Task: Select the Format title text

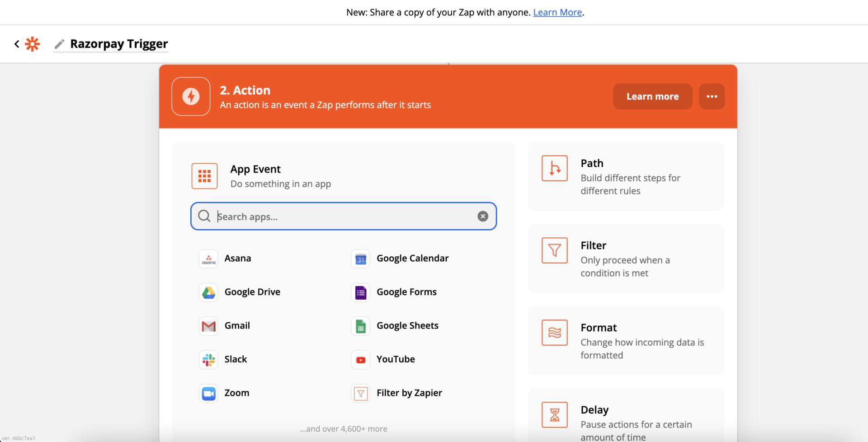Action: tap(599, 328)
